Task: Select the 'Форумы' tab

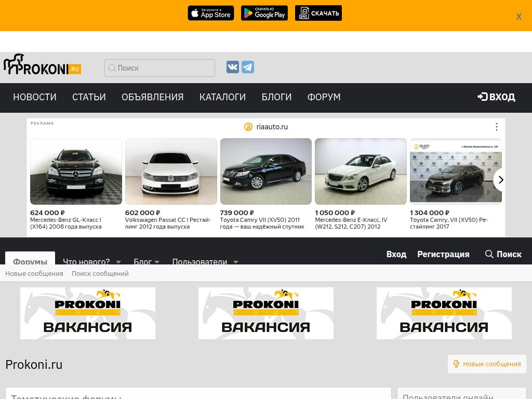Action: coord(30,261)
